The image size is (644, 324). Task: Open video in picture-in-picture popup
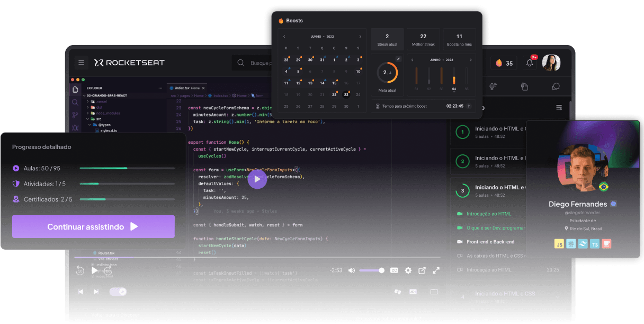tap(422, 270)
